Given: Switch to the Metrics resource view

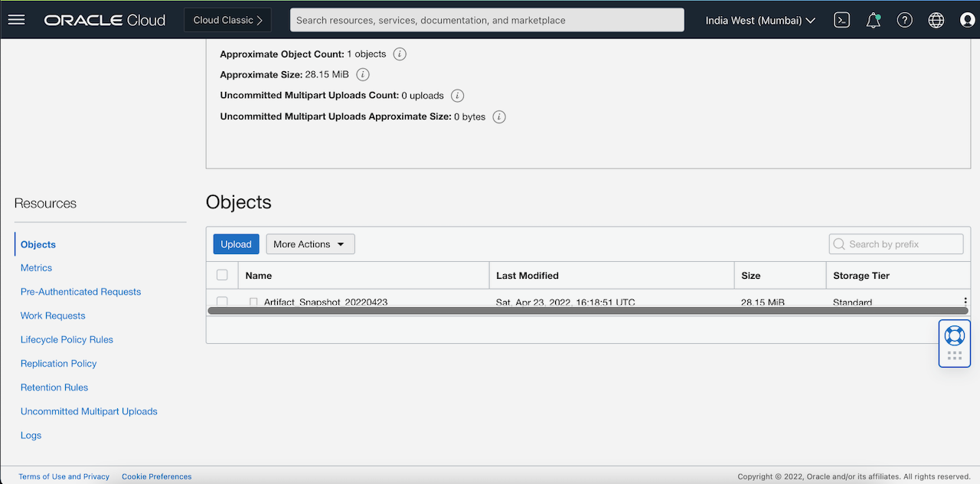Looking at the screenshot, I should coord(36,268).
